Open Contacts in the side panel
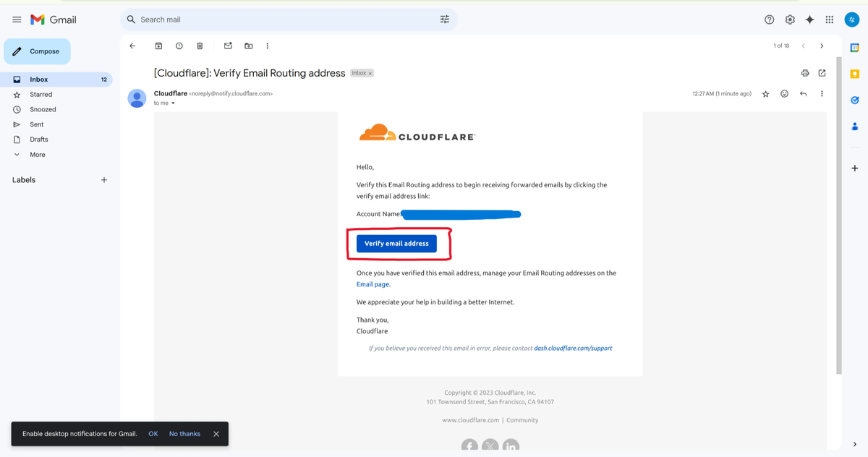868x457 pixels. tap(854, 126)
